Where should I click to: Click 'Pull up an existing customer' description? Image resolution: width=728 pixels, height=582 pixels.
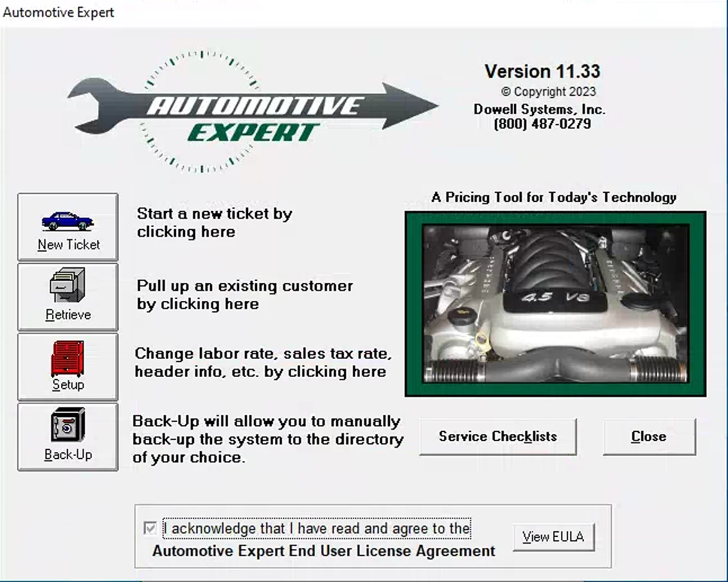point(245,295)
